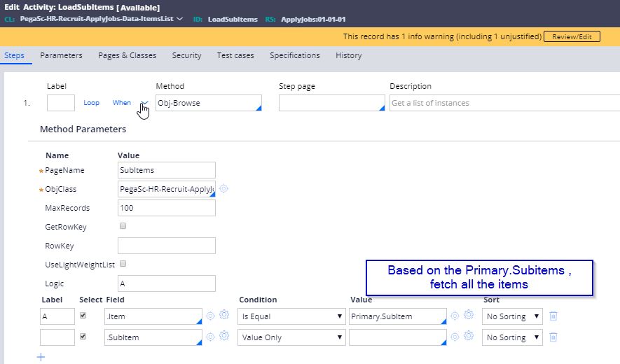Toggle the GetRowKey checkbox
This screenshot has width=620, height=364.
(x=123, y=226)
